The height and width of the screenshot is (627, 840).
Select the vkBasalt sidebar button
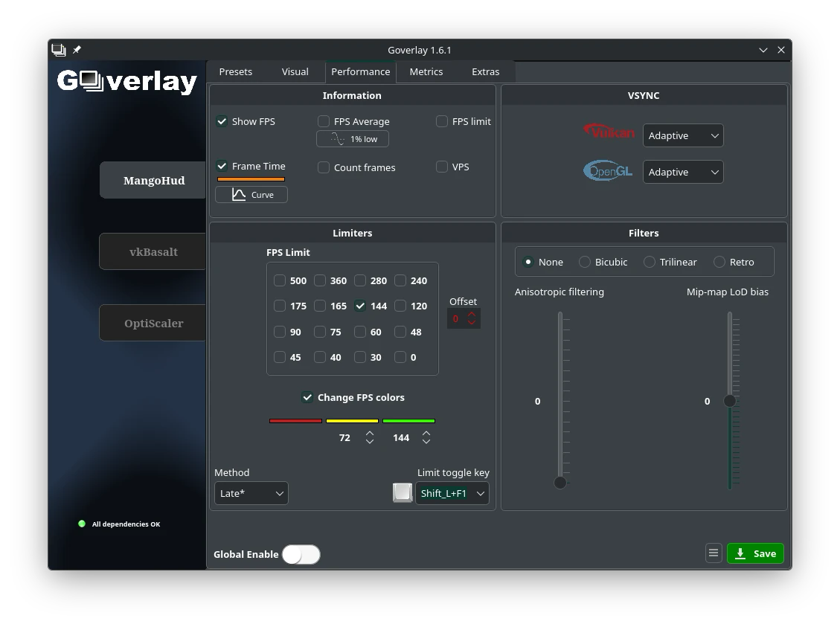click(153, 252)
